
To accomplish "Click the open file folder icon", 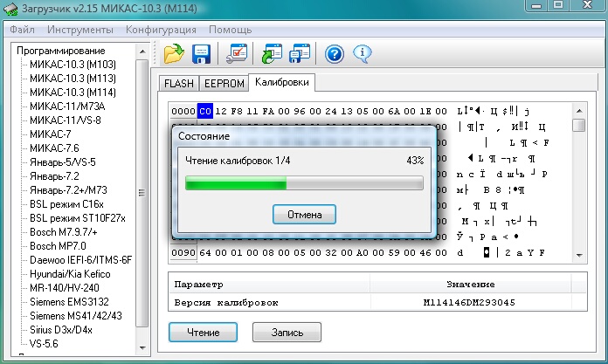I will tap(174, 53).
